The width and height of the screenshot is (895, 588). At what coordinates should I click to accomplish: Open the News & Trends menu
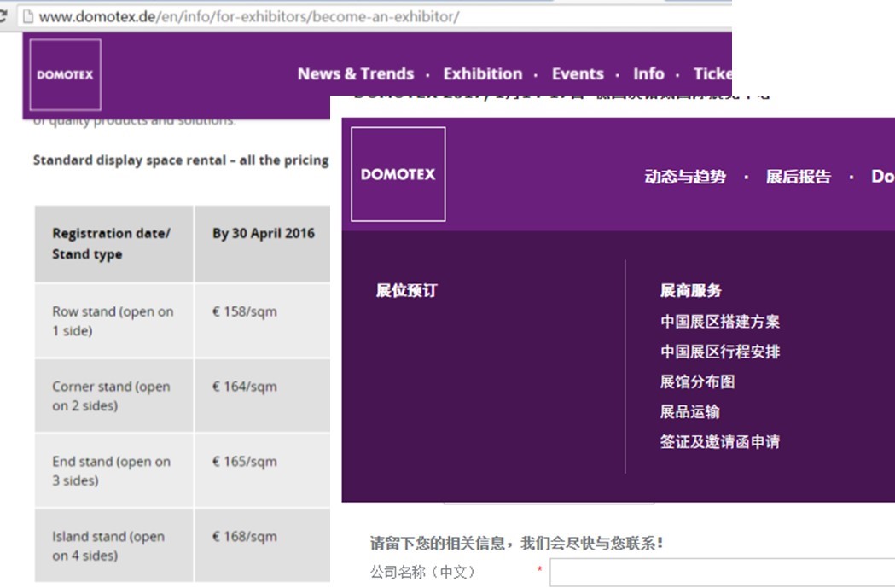pos(356,73)
